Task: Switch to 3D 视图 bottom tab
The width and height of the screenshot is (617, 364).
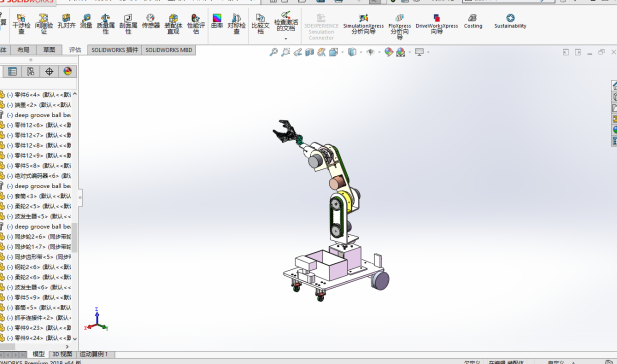Action: (63, 354)
